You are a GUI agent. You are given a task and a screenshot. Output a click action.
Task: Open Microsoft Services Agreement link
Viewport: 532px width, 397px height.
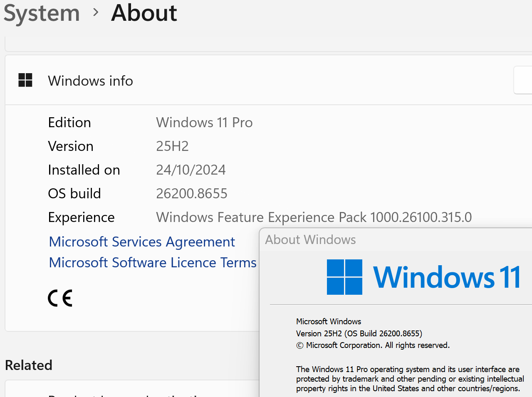tap(142, 242)
